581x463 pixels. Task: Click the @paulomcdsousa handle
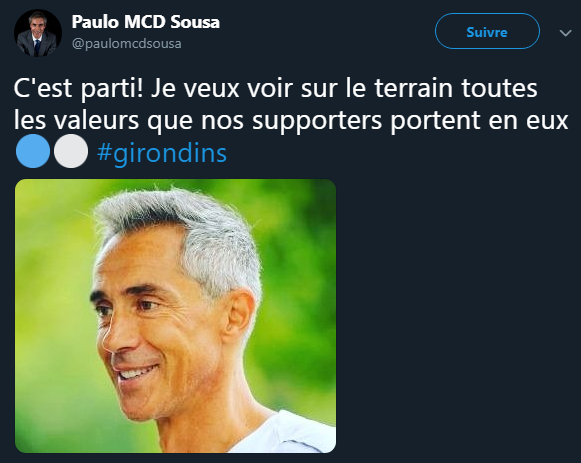pyautogui.click(x=126, y=43)
